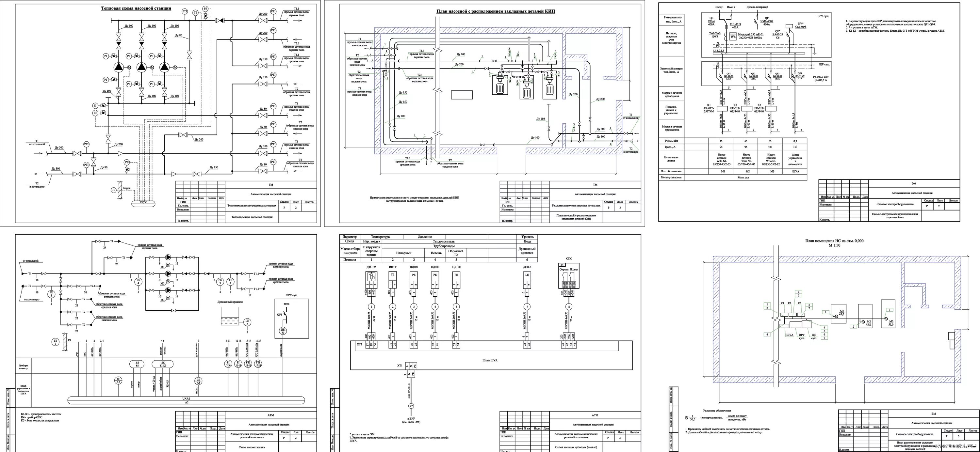980x452 pixels.
Task: Click the "IR A5" instrument circle
Action: coord(118,381)
